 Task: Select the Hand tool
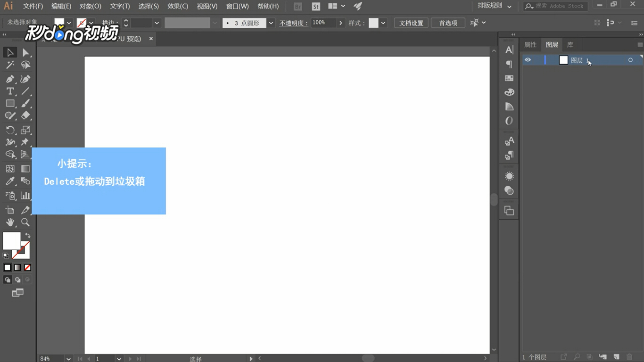point(10,222)
